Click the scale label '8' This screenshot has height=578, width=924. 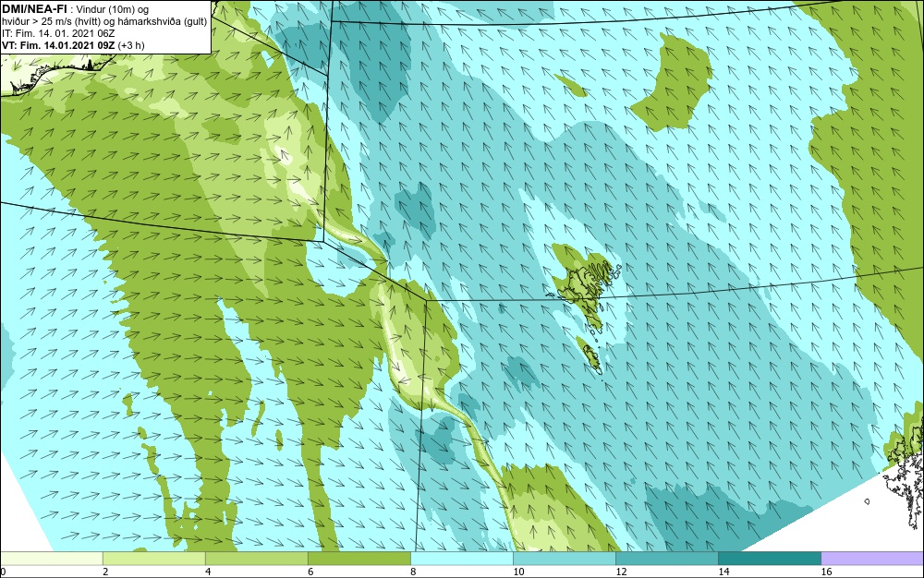412,572
